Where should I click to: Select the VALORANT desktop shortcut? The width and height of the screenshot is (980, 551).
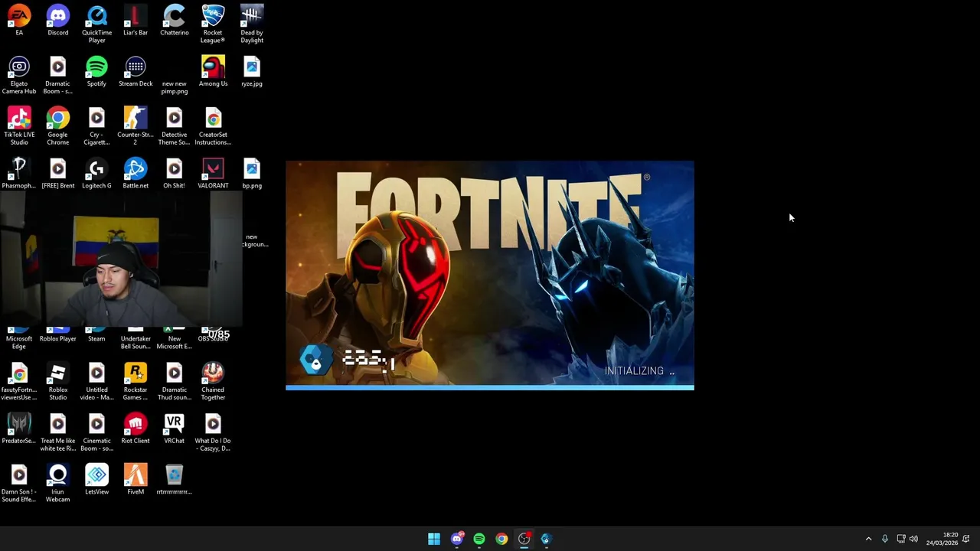click(213, 174)
